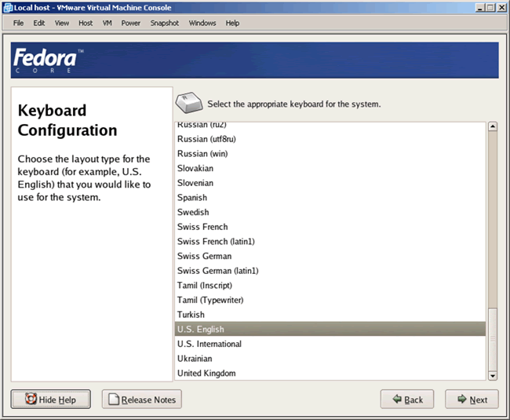Open the Snapshot menu

[165, 23]
